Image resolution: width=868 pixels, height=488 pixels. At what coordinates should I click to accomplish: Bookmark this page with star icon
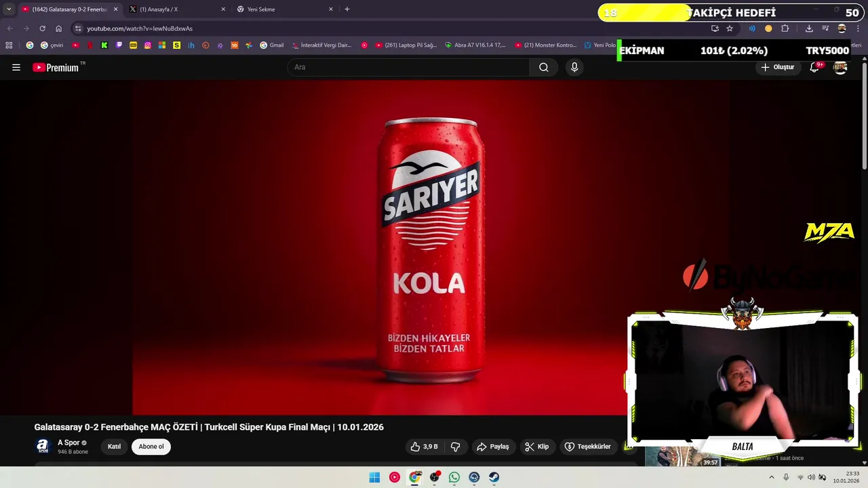(x=730, y=28)
